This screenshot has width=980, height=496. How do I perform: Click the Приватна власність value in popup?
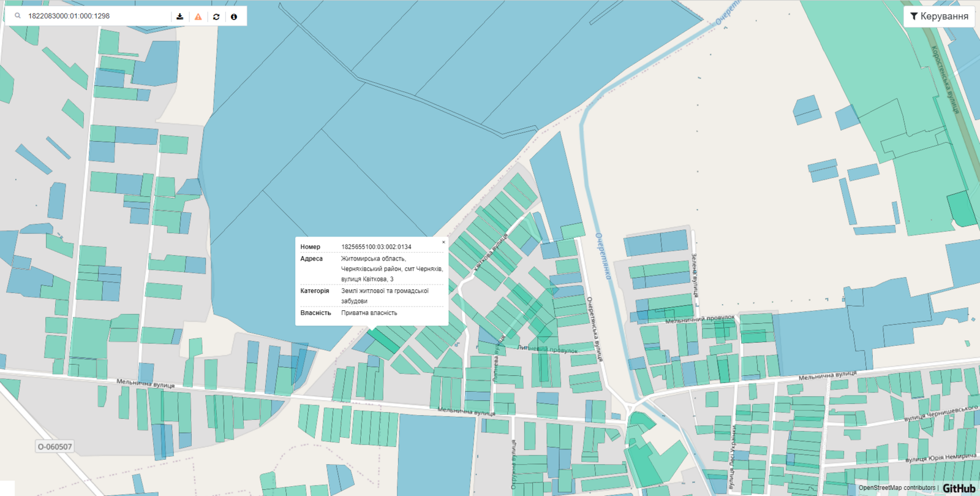(369, 313)
